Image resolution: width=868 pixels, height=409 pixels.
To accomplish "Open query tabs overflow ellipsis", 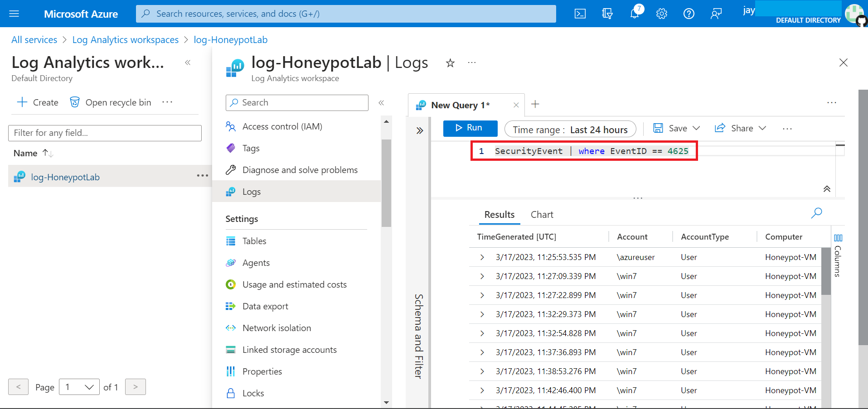I will (x=832, y=103).
